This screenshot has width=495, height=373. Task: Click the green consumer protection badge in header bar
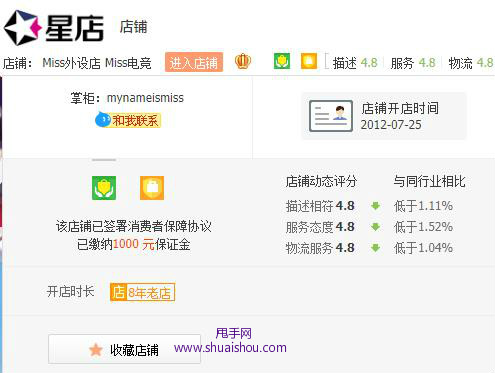pyautogui.click(x=282, y=61)
